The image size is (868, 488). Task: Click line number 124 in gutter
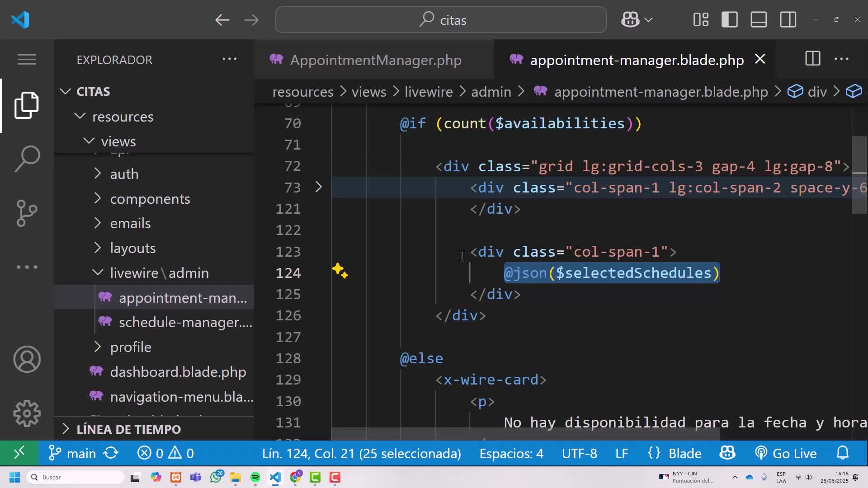(x=288, y=273)
